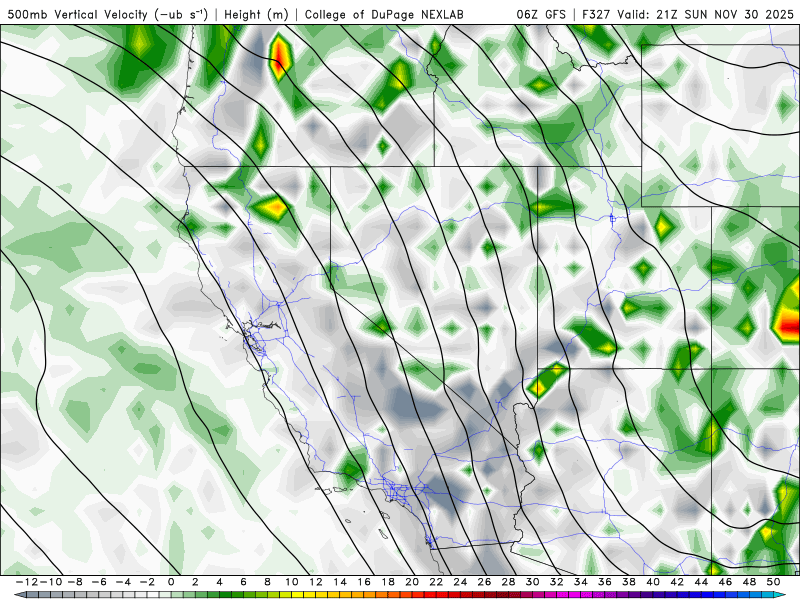Click the red-orange velocity maximum at top of map

280,56
